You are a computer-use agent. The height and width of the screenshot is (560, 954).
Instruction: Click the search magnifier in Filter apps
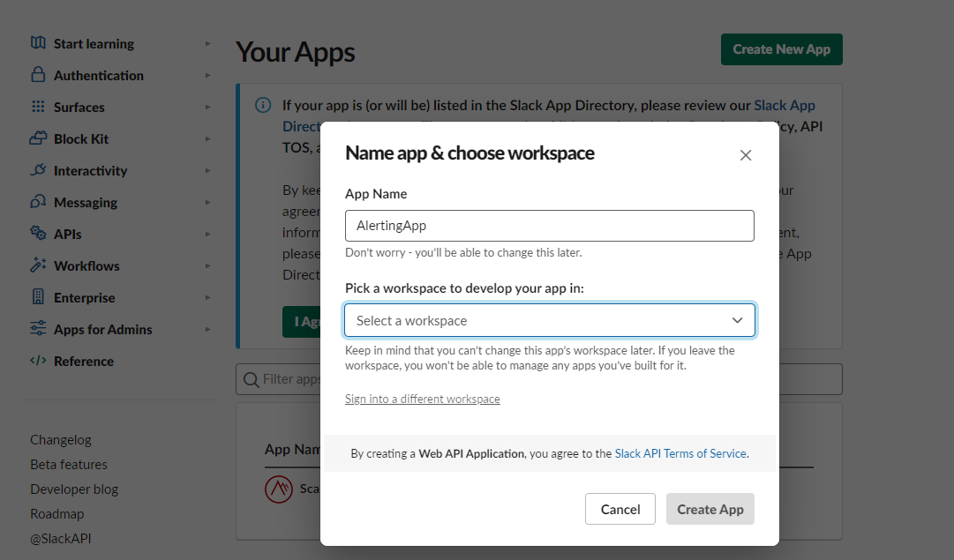coord(251,380)
